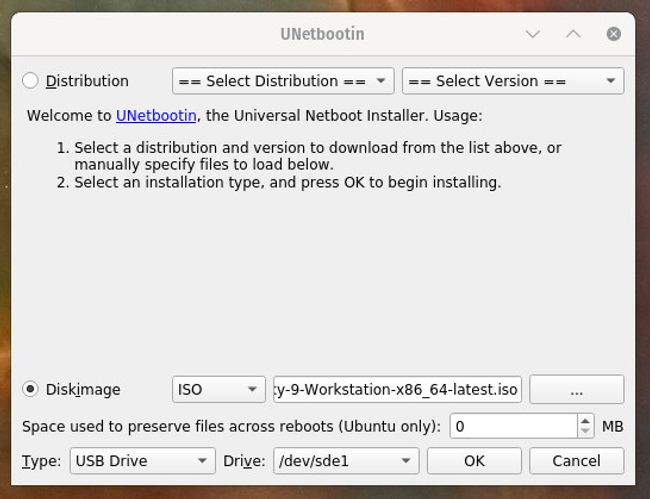
Task: Open the ISO image type dropdown
Action: 219,389
